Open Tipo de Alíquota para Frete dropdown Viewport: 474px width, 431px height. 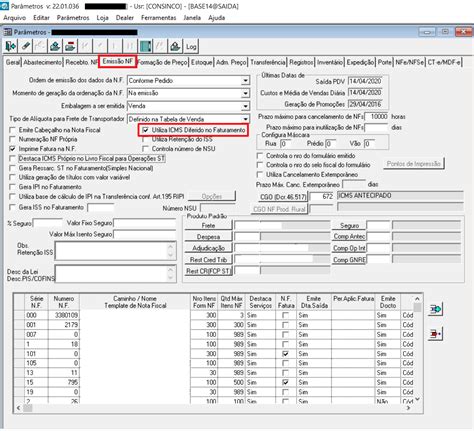point(245,119)
